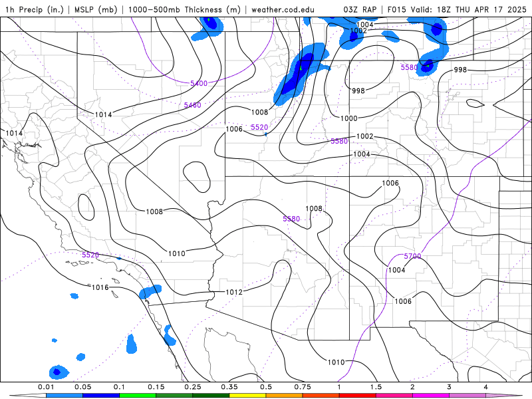
Task: Click the purple '5700' thickness label
Action: (412, 256)
